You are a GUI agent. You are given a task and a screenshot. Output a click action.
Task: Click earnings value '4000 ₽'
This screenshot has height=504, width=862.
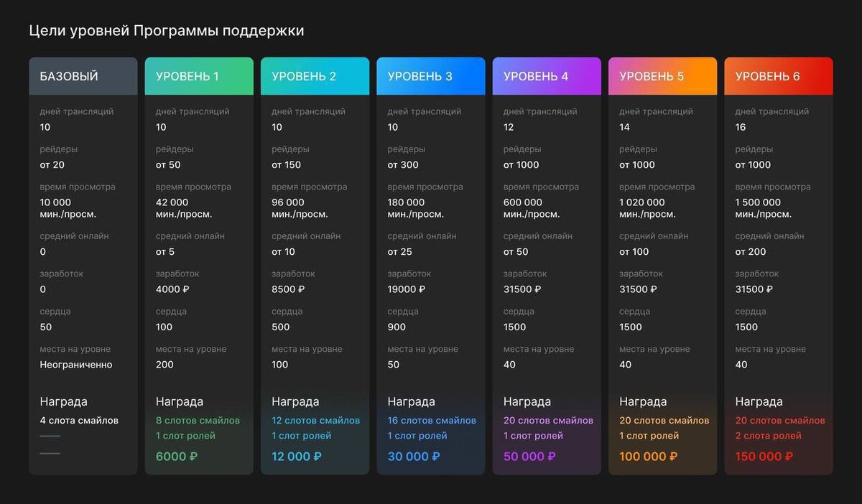[x=172, y=289]
